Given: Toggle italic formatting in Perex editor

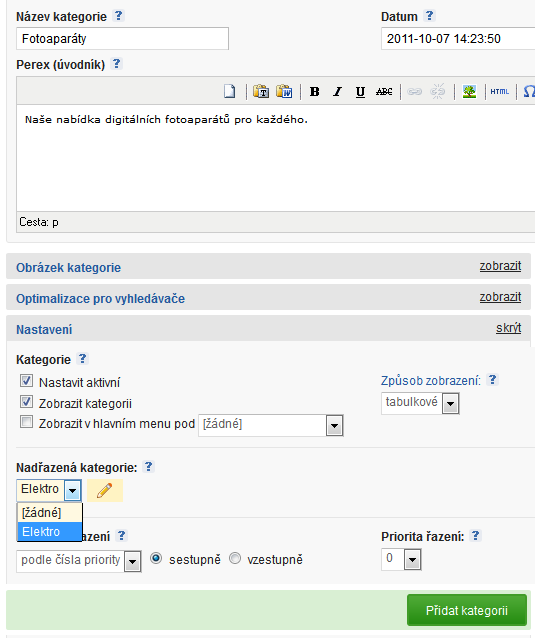Looking at the screenshot, I should [337, 92].
